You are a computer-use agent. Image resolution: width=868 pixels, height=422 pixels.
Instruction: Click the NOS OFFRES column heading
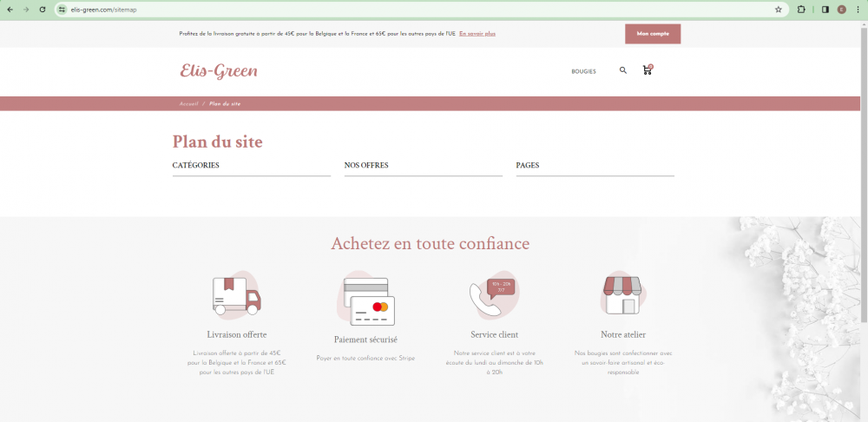click(366, 165)
